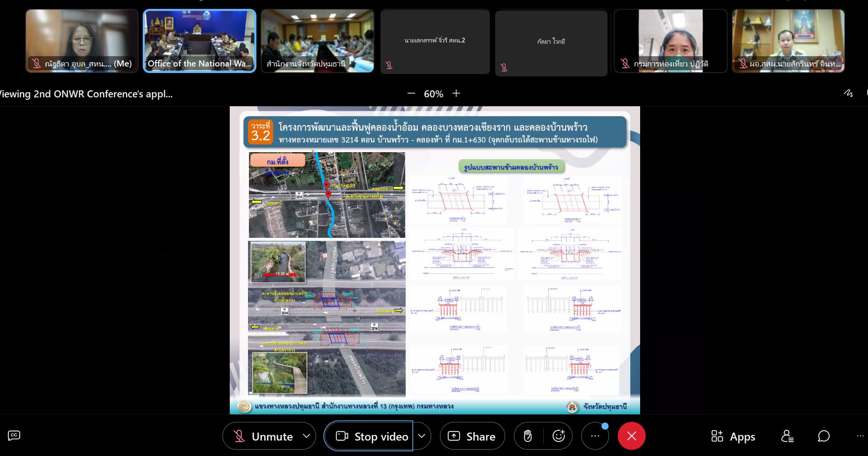This screenshot has width=868, height=456.
Task: Open the annotate pen tool
Action: 848,94
